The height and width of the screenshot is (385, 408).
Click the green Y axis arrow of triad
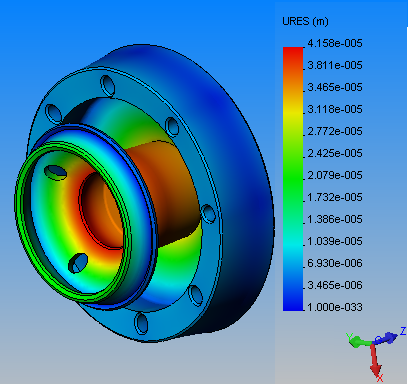tap(358, 341)
